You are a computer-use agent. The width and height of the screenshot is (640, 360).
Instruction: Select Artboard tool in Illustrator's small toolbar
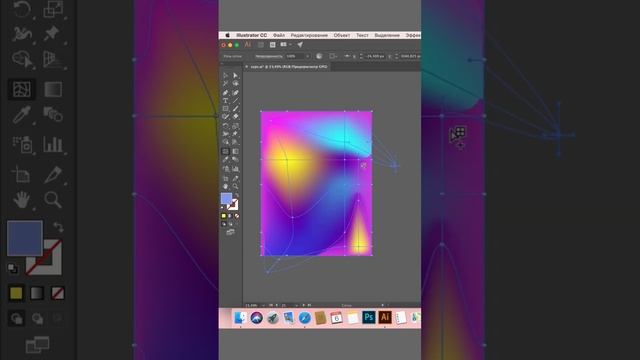225,178
